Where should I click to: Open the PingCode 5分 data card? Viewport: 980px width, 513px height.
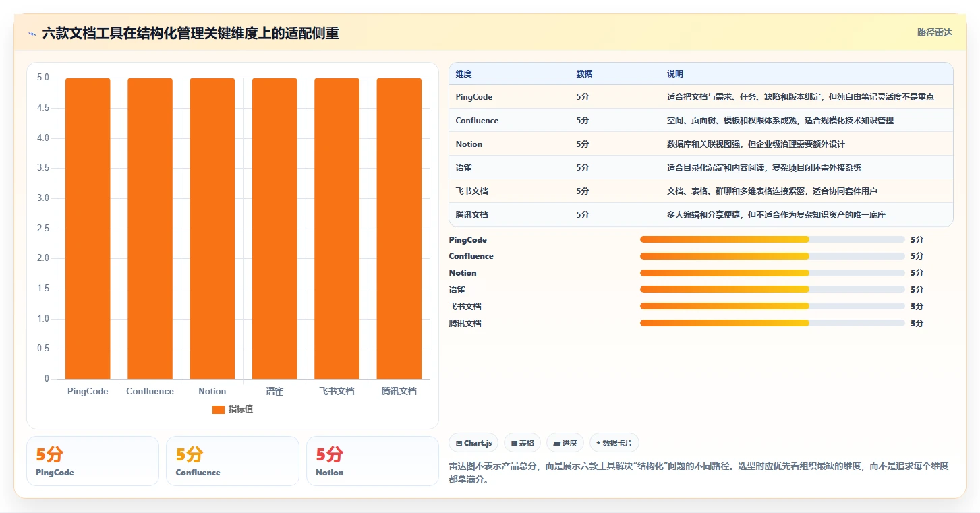(x=92, y=461)
